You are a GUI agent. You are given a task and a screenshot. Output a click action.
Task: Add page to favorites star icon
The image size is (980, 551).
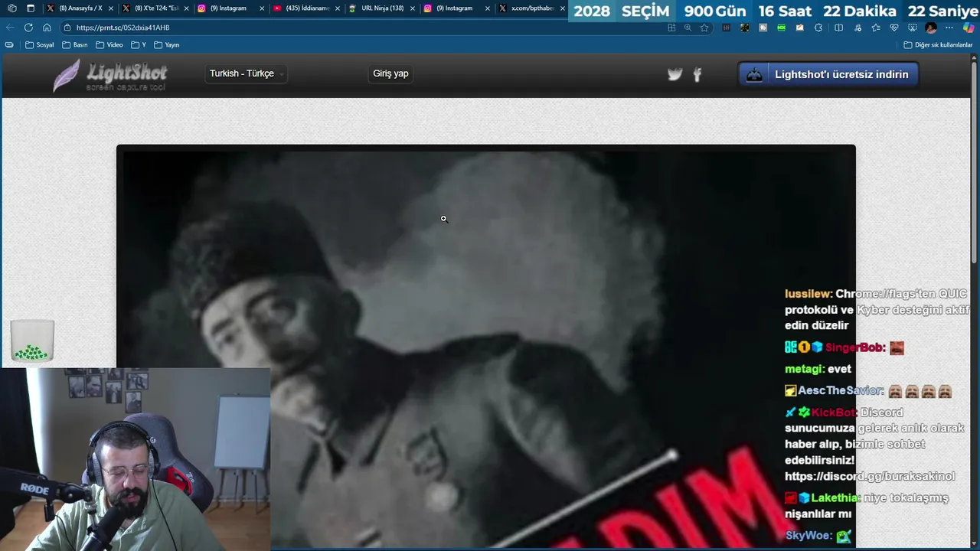[x=704, y=28]
